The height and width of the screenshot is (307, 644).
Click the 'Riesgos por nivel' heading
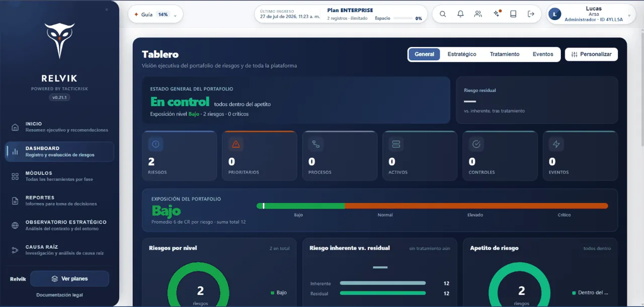click(173, 248)
